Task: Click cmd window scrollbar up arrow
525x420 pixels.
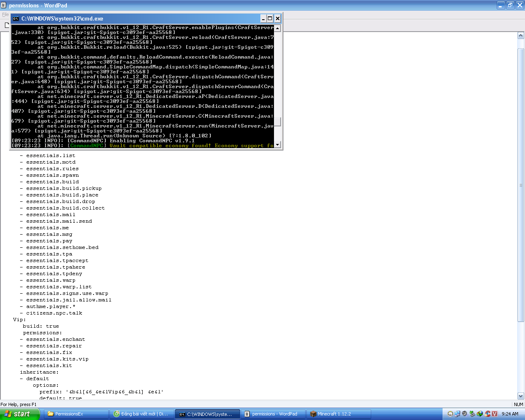Action: coord(278,28)
